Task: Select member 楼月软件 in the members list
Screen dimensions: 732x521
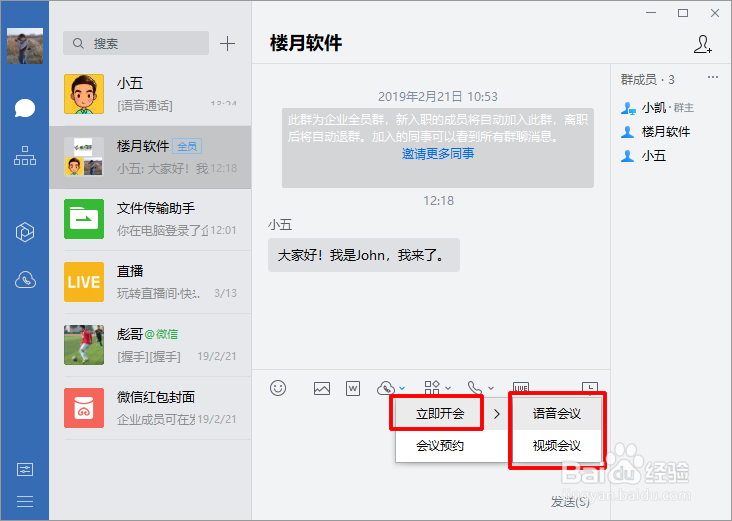Action: [x=655, y=132]
